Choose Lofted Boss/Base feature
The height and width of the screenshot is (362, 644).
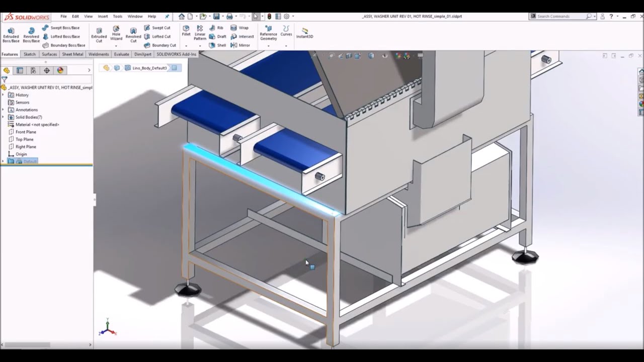[x=61, y=36]
